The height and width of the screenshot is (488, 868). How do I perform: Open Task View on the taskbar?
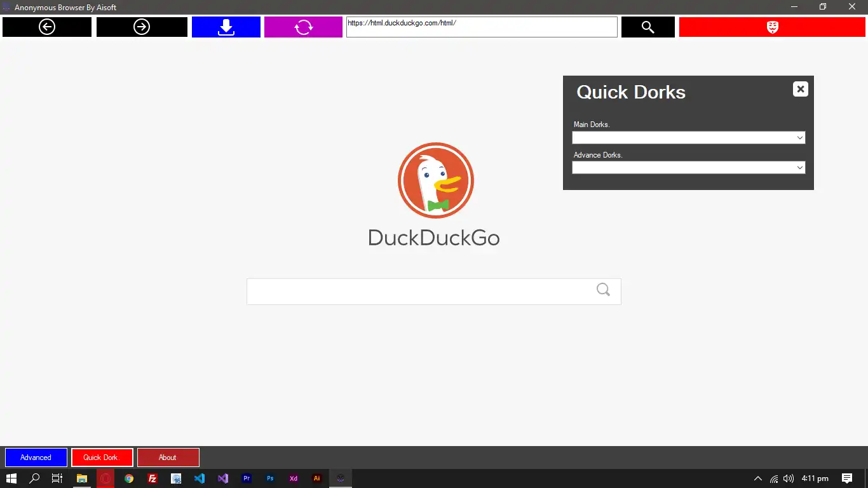[57, 478]
